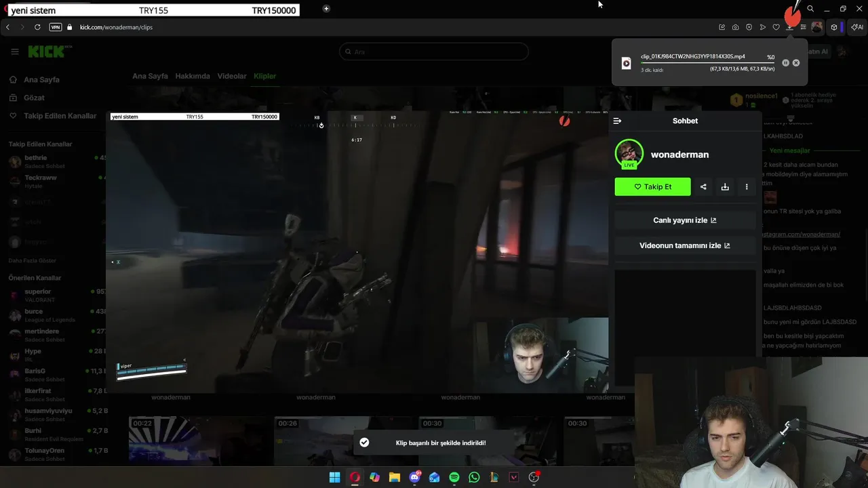Image resolution: width=868 pixels, height=488 pixels.
Task: Search tabs with magnifier icon
Action: 810,9
